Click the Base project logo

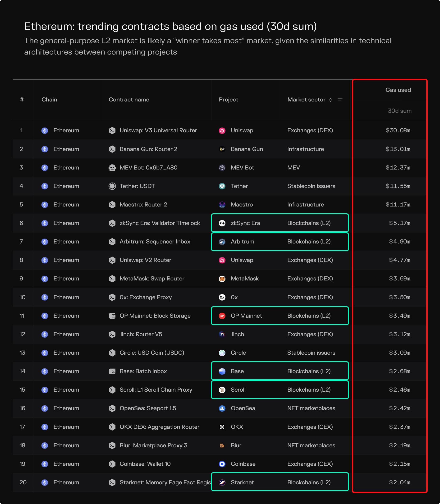(222, 371)
